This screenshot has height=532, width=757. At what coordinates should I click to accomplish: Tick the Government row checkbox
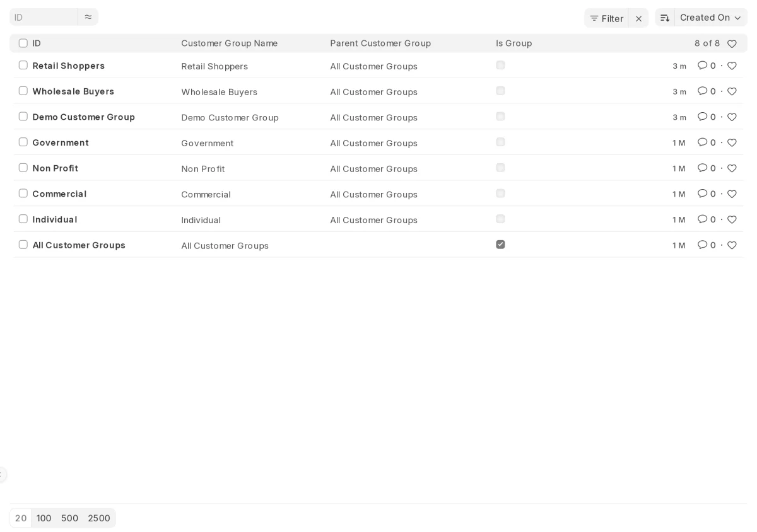click(x=23, y=142)
